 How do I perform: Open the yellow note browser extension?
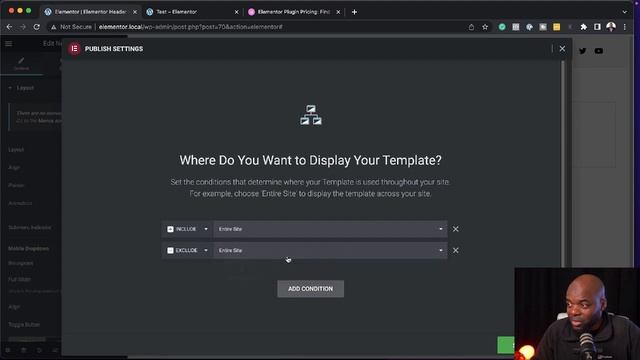click(556, 27)
